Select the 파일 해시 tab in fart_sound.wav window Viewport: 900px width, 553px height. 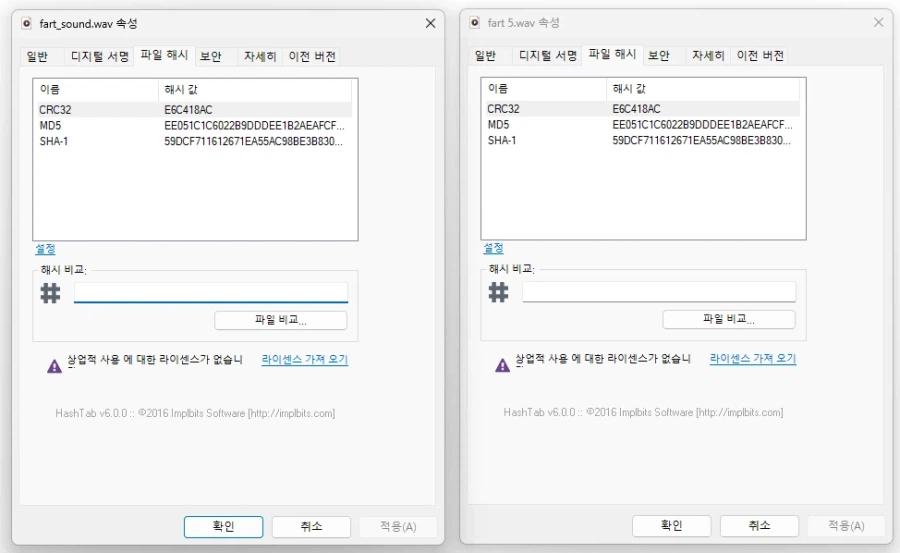pos(164,55)
